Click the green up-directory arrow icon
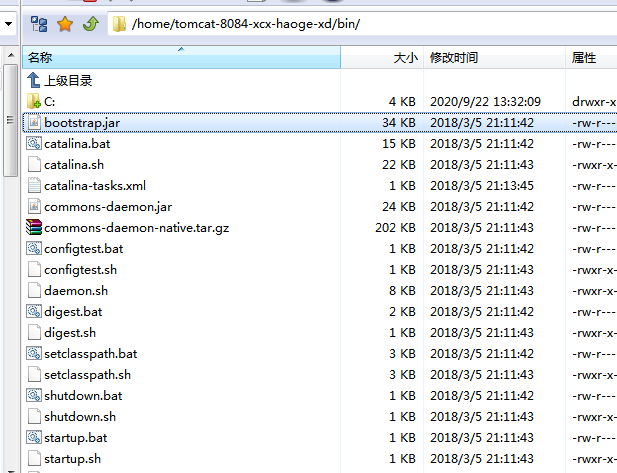The image size is (617, 473). pyautogui.click(x=91, y=24)
